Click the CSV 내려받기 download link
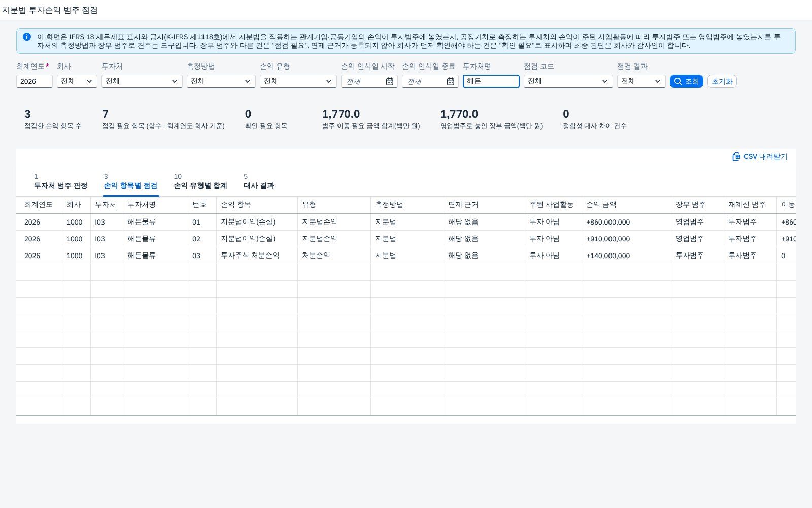The image size is (812, 508). point(760,156)
